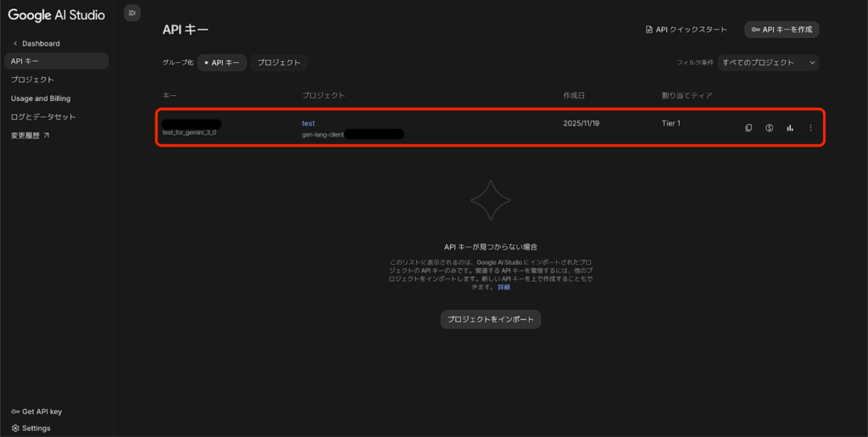Image resolution: width=868 pixels, height=437 pixels.
Task: Click the 詳細 link in help text
Action: click(x=504, y=288)
